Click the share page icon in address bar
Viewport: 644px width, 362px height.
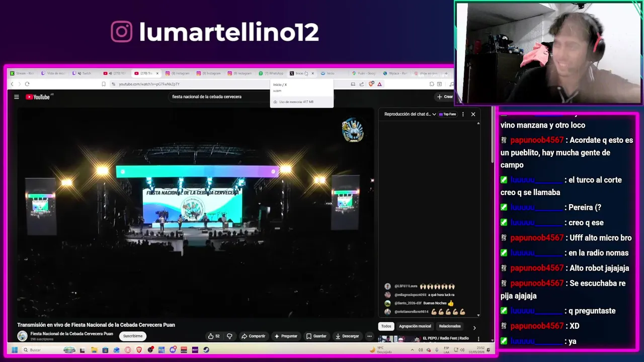[x=361, y=84]
